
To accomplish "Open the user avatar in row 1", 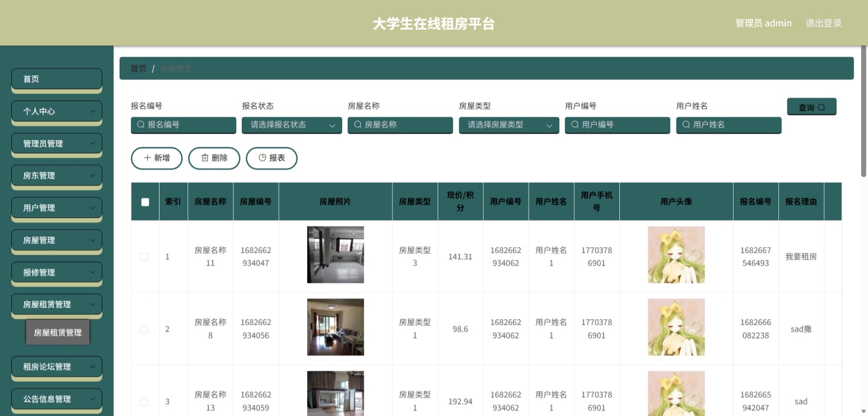I will click(x=676, y=255).
